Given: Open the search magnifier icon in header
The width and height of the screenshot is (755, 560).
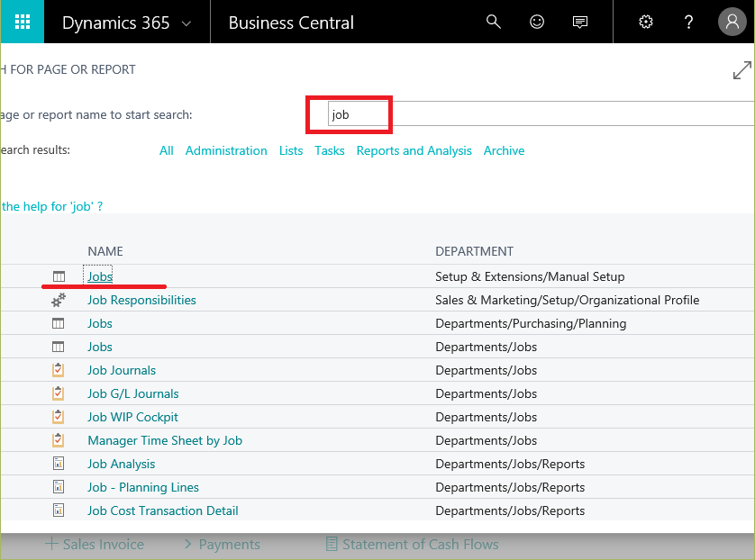Looking at the screenshot, I should [x=494, y=22].
